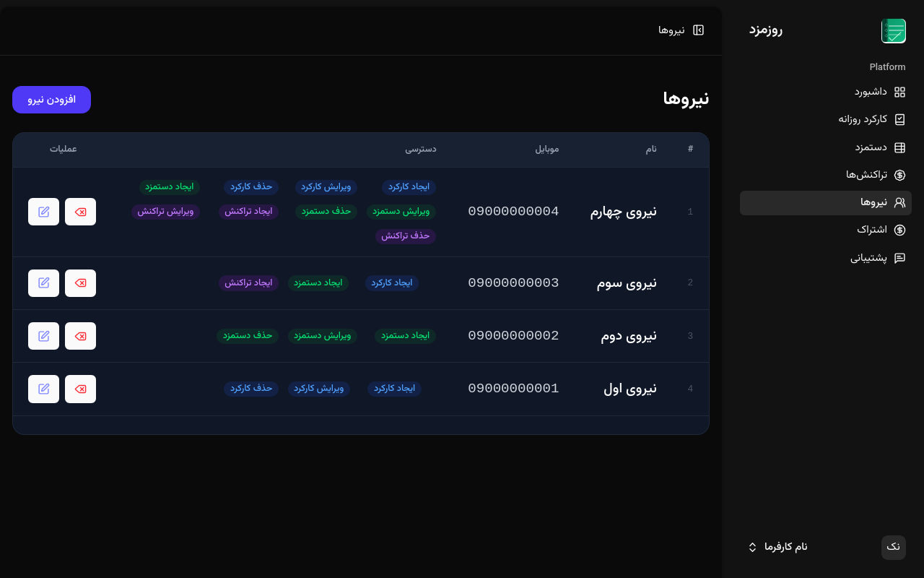This screenshot has width=924, height=578.
Task: Open پشتیبانی support page
Action: click(825, 258)
